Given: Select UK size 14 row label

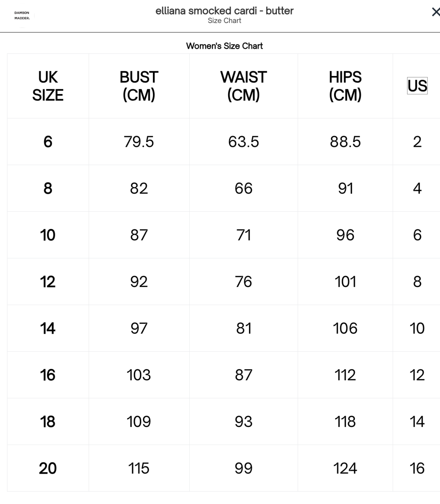Looking at the screenshot, I should click(x=48, y=328).
